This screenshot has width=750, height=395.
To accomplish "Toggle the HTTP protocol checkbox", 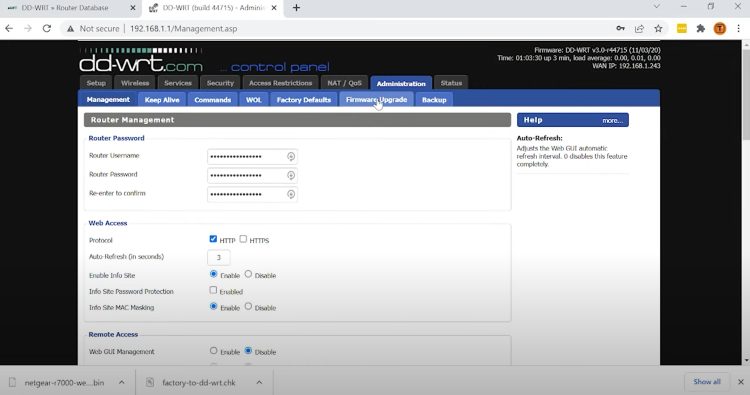I will click(213, 239).
